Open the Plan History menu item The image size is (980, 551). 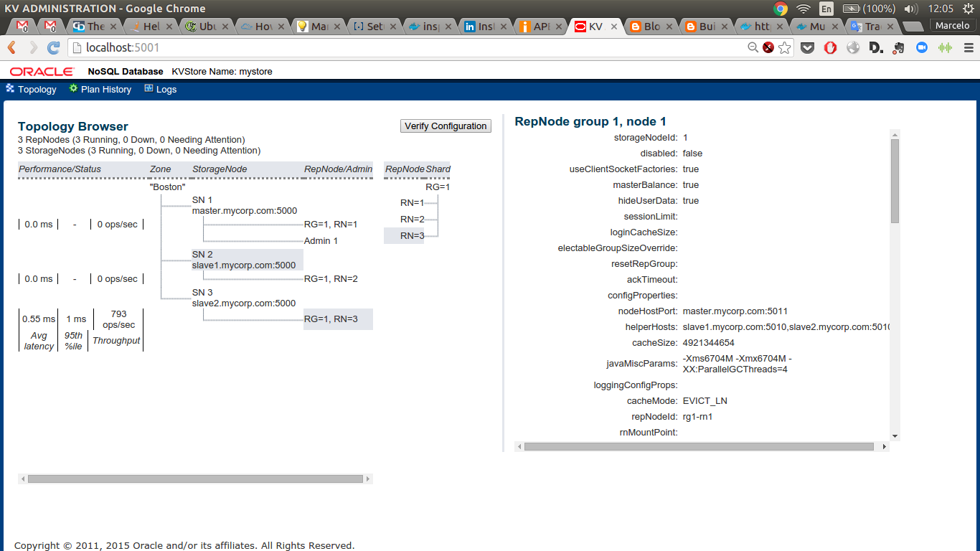[x=106, y=90]
